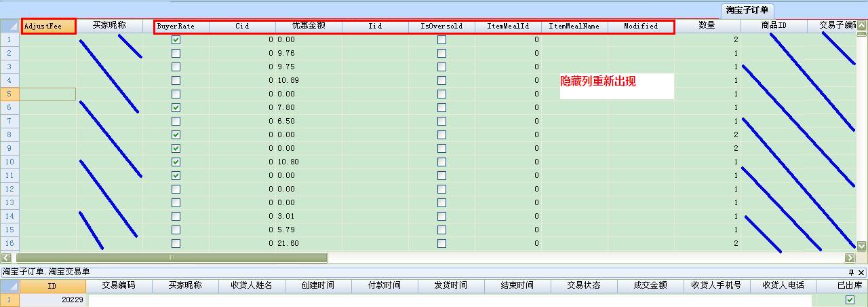Pin the 淘宝交易单 detail panel
Viewport: 868px width, 307px height.
[852, 272]
